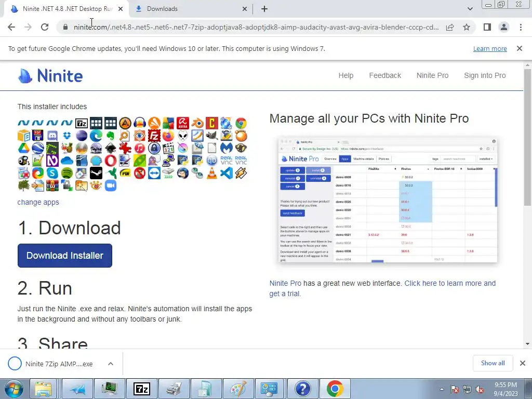Click the Inkscape icon
532x399 pixels.
point(111,148)
